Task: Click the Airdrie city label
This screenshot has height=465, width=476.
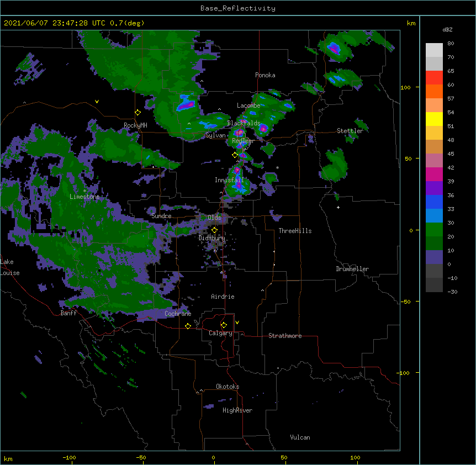Action: (x=223, y=297)
